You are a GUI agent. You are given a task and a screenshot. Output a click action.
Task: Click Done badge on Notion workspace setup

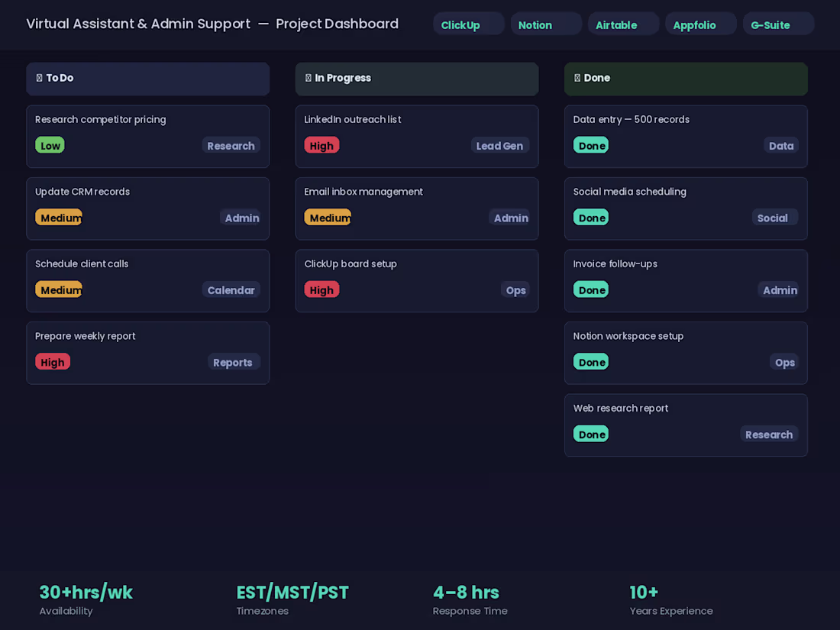point(591,362)
